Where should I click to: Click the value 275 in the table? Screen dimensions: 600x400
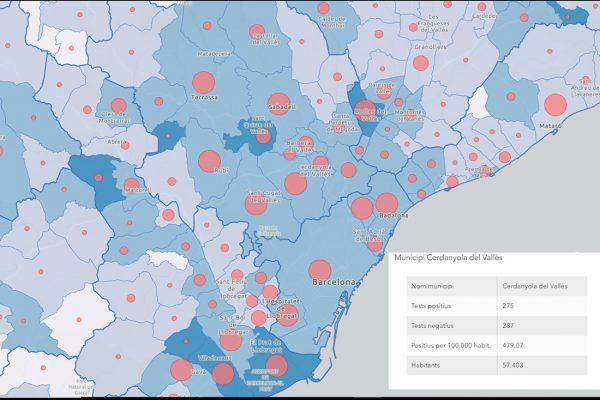(x=508, y=306)
